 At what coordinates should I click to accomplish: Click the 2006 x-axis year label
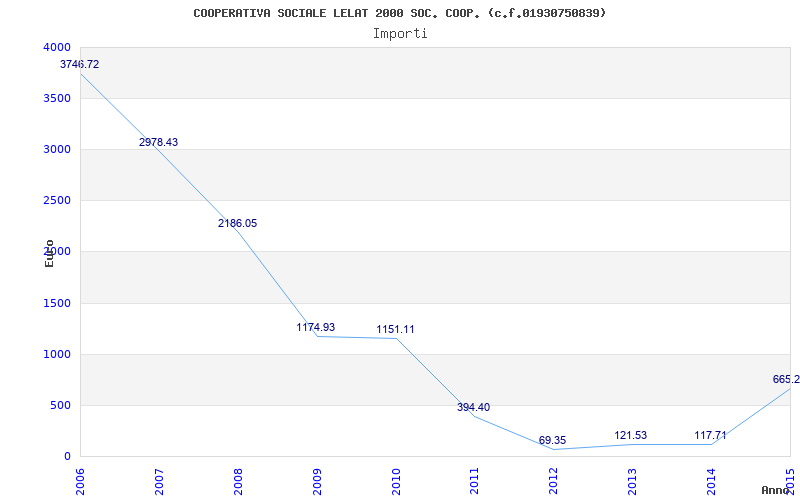(80, 481)
